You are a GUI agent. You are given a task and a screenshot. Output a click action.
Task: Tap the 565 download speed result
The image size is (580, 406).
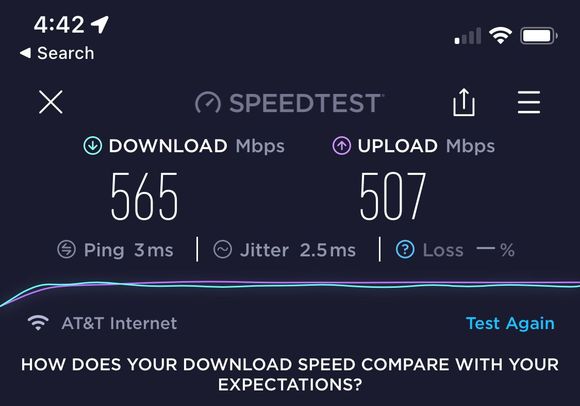point(144,196)
